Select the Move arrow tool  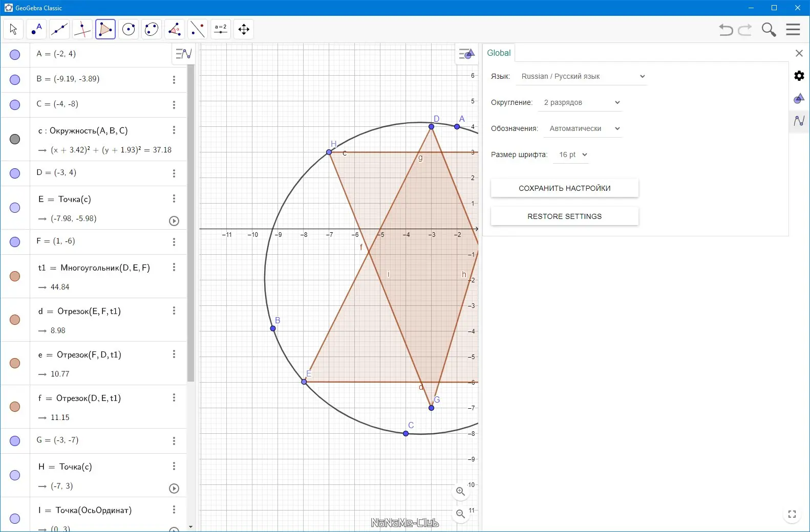tap(13, 29)
